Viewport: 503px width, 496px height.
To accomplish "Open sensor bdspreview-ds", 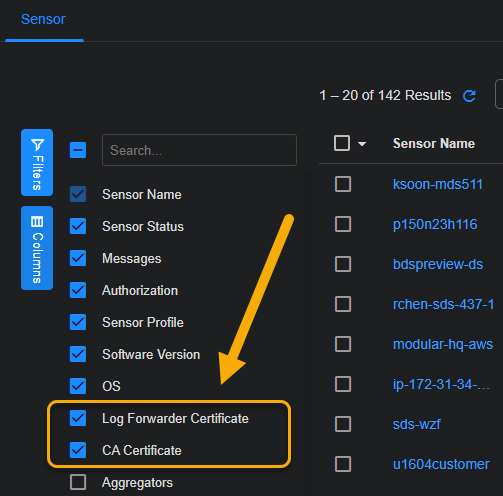I will tap(438, 264).
